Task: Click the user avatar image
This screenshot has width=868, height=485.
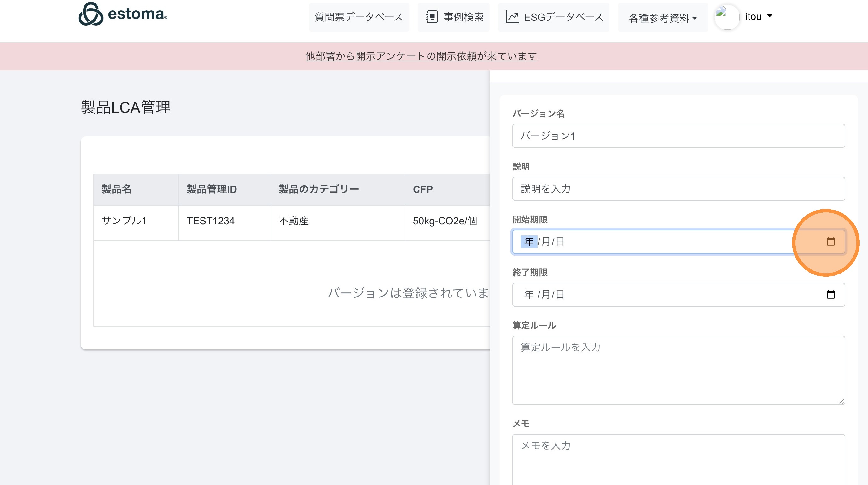Action: [x=727, y=17]
